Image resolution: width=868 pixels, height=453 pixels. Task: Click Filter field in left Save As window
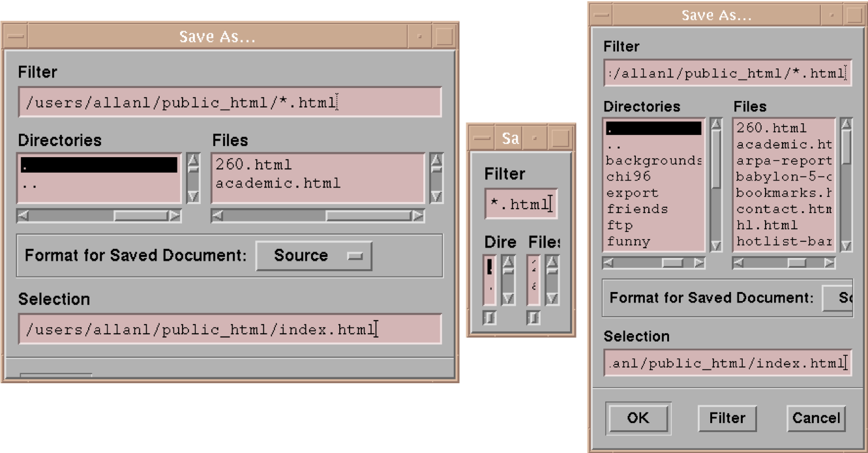click(x=230, y=102)
